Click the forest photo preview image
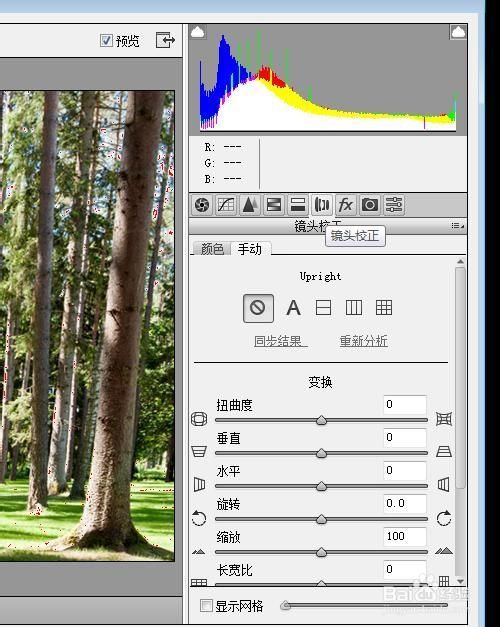Image resolution: width=500 pixels, height=627 pixels. [x=87, y=325]
